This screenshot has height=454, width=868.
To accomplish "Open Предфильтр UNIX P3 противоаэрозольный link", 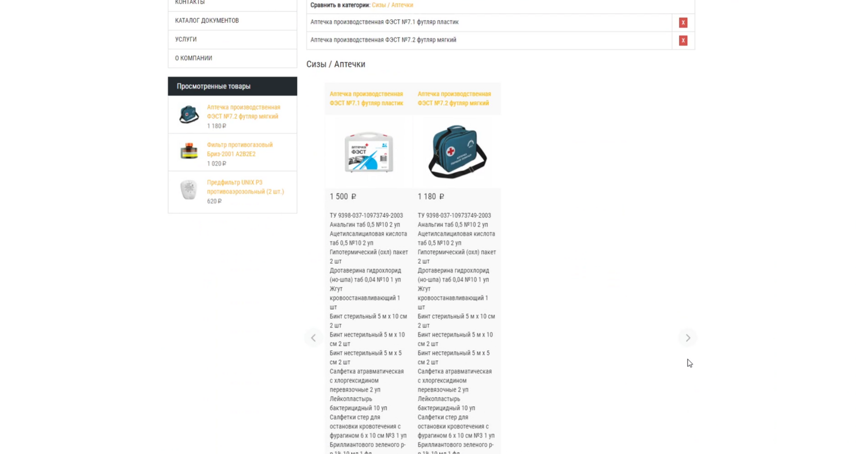I will click(x=245, y=187).
